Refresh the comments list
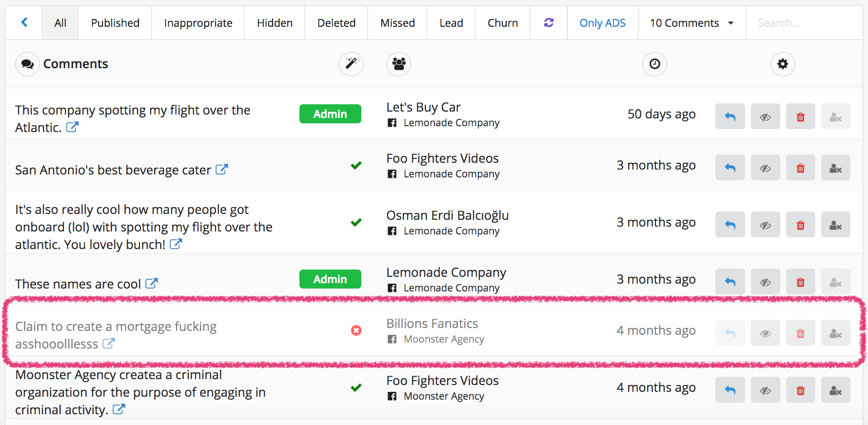The width and height of the screenshot is (868, 425). click(549, 22)
